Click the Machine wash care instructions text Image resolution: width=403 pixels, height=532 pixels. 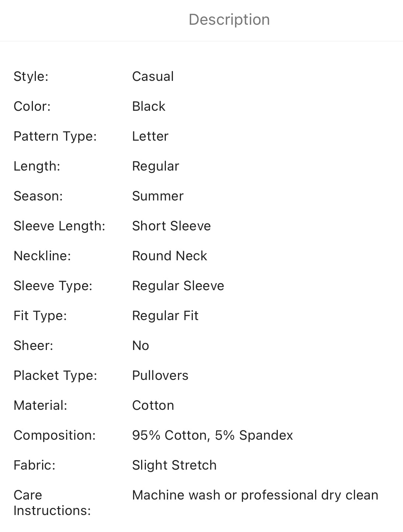point(255,495)
